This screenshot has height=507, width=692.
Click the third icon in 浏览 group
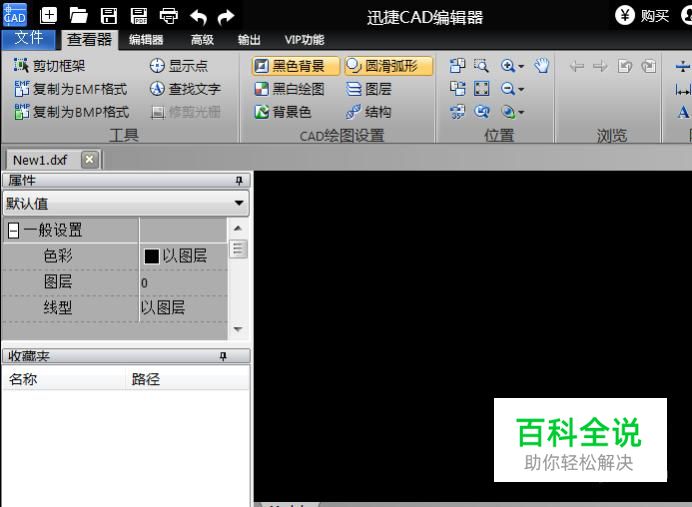(x=624, y=67)
